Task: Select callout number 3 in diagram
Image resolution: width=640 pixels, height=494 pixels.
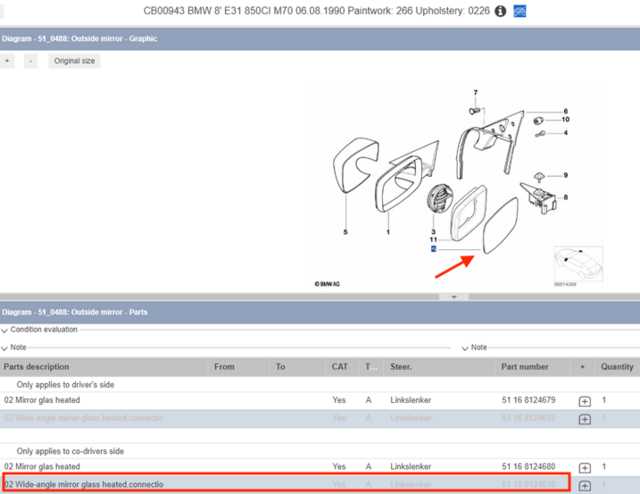Action: point(433,232)
